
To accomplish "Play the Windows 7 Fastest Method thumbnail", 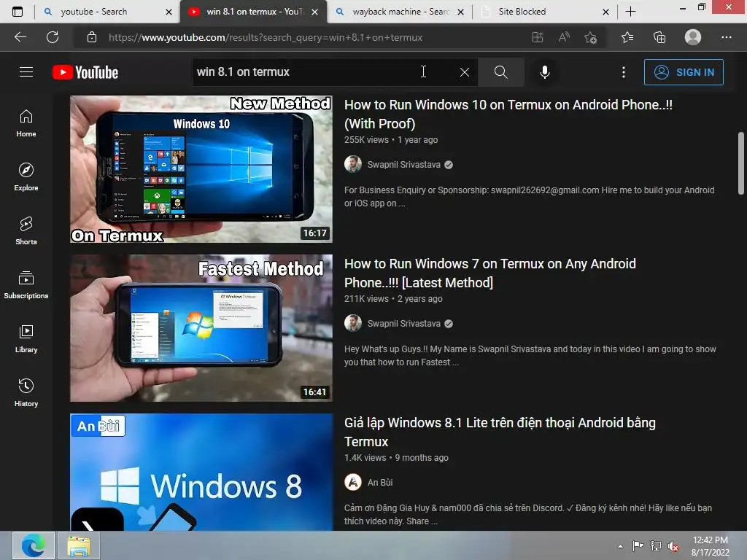I will [201, 328].
